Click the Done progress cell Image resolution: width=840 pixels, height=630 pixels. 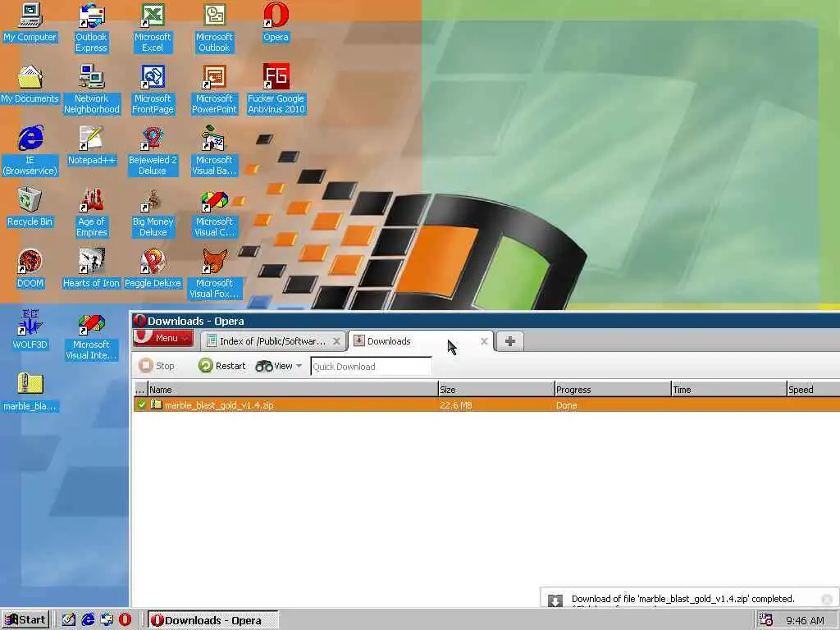click(566, 405)
